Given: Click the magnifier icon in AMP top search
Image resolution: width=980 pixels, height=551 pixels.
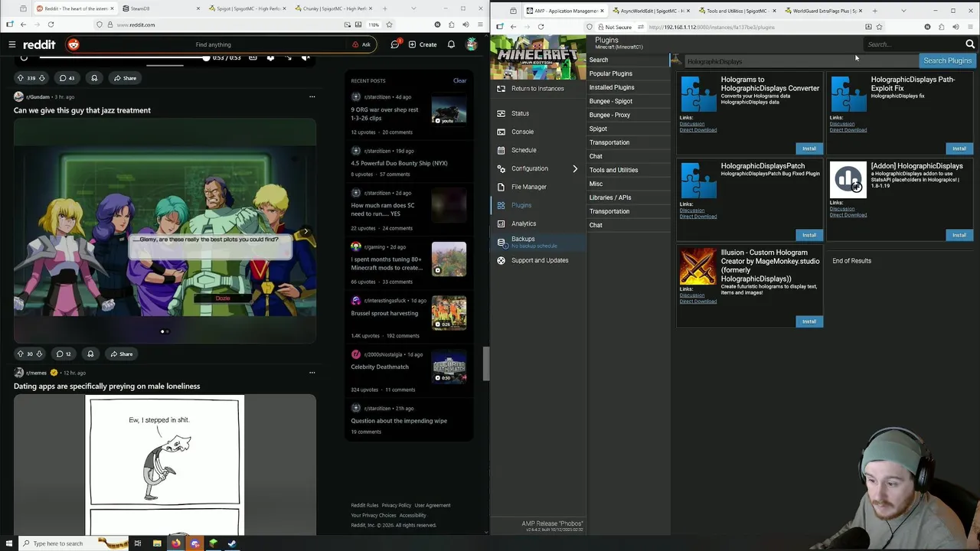Looking at the screenshot, I should click(x=970, y=44).
